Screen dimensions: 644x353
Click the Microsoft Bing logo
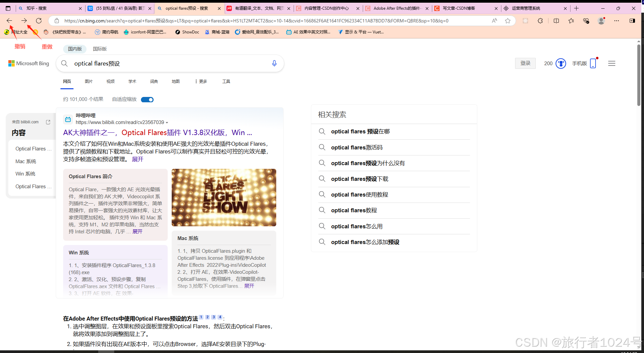click(x=29, y=64)
